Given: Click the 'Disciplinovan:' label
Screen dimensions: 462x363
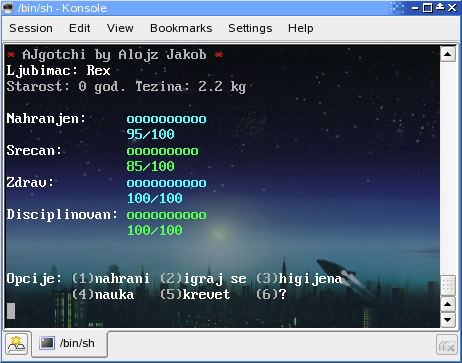Looking at the screenshot, I should point(62,215).
